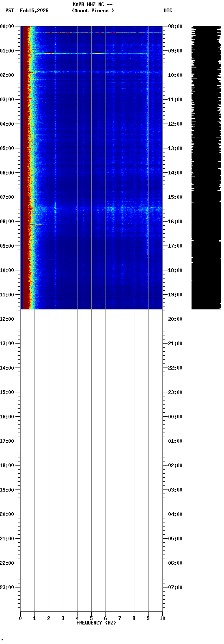Click the Feb15,2026 date label
The image size is (224, 644).
click(34, 11)
